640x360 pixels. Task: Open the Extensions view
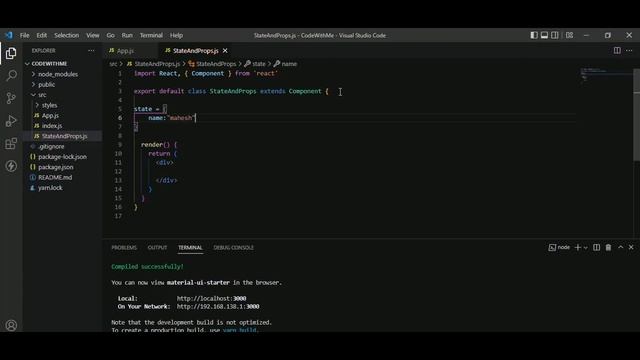[11, 143]
